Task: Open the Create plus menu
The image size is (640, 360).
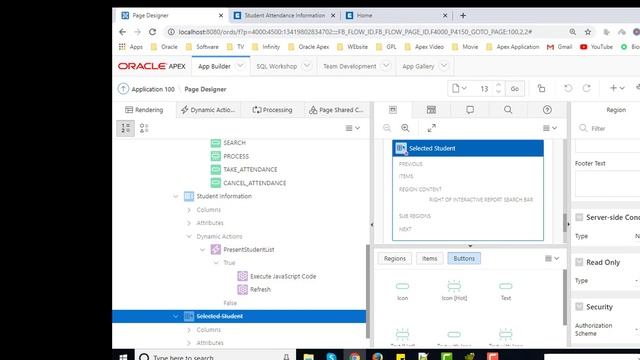Action: [617, 88]
